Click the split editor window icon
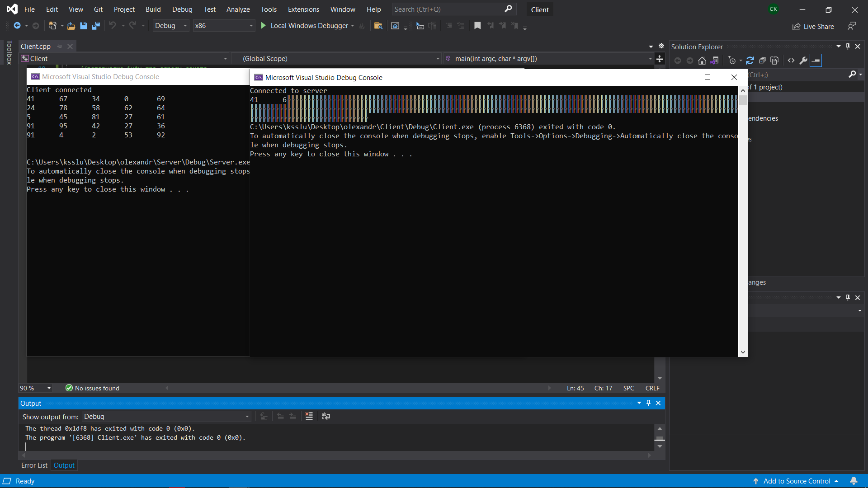Image resolution: width=868 pixels, height=488 pixels. pyautogui.click(x=660, y=59)
